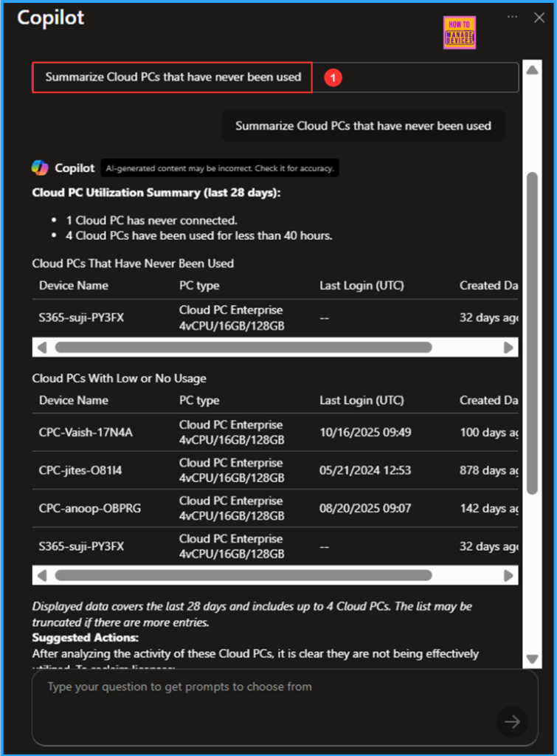The width and height of the screenshot is (557, 756).
Task: Click the vertical scrollbar thumb
Action: click(533, 332)
